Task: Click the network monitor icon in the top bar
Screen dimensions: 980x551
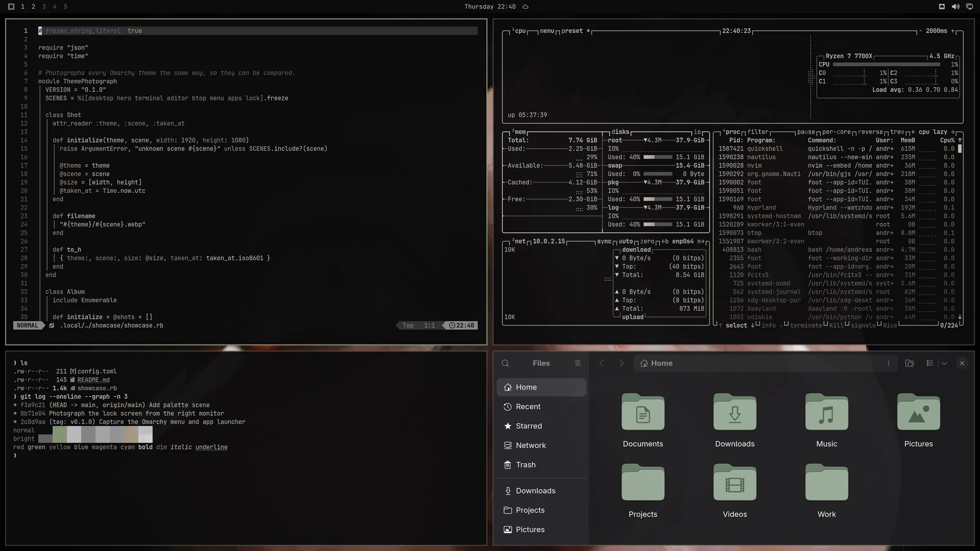Action: (969, 7)
